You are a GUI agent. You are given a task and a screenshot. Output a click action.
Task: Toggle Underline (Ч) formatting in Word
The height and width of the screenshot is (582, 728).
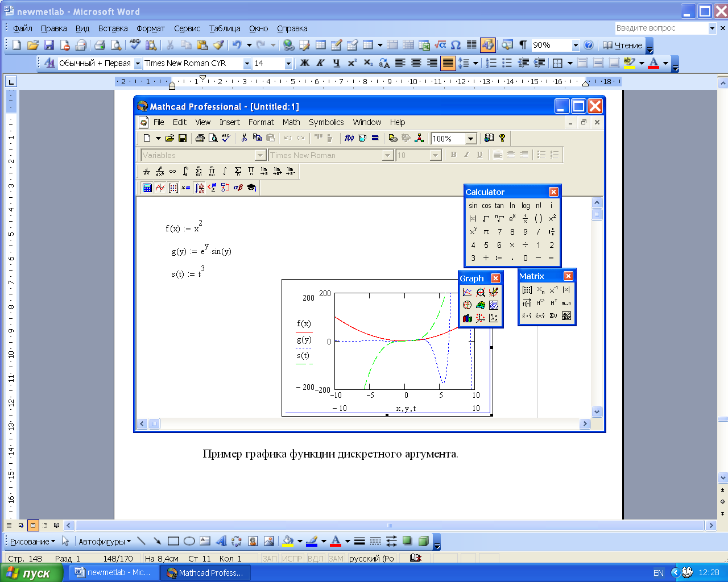coord(337,63)
